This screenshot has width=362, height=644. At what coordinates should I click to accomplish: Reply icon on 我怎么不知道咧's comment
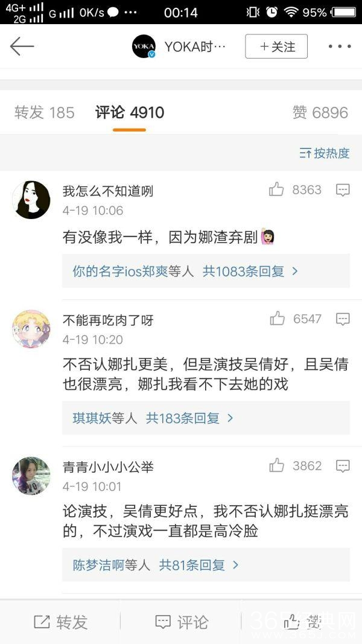343,191
